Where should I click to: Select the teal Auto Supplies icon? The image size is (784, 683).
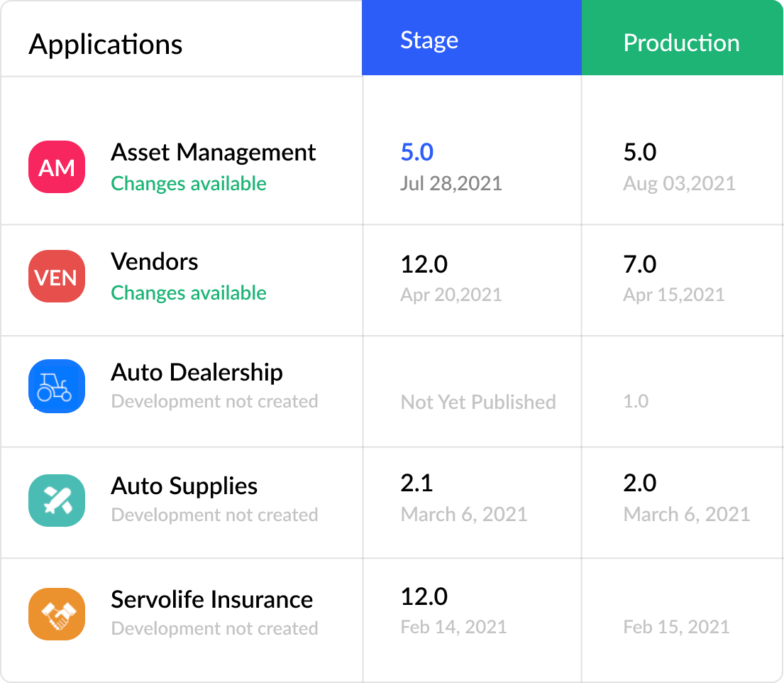[57, 500]
